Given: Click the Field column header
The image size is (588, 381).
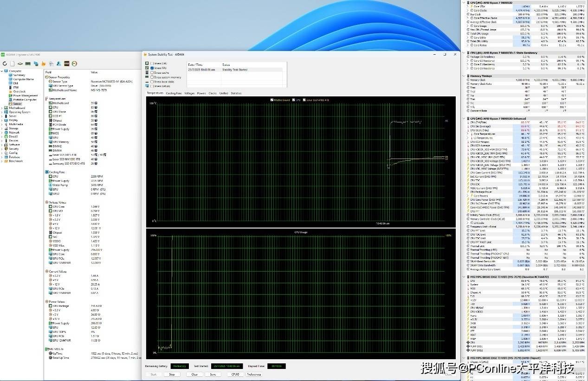Looking at the screenshot, I should click(x=48, y=72).
